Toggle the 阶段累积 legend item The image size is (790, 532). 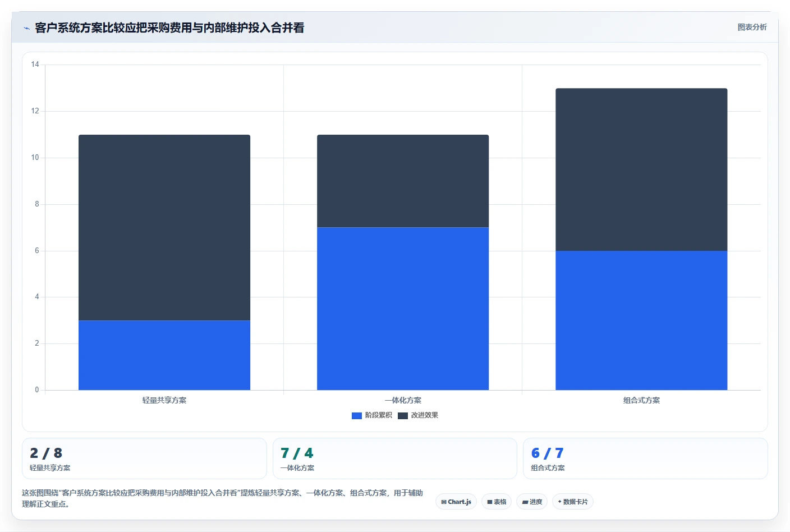(x=372, y=415)
